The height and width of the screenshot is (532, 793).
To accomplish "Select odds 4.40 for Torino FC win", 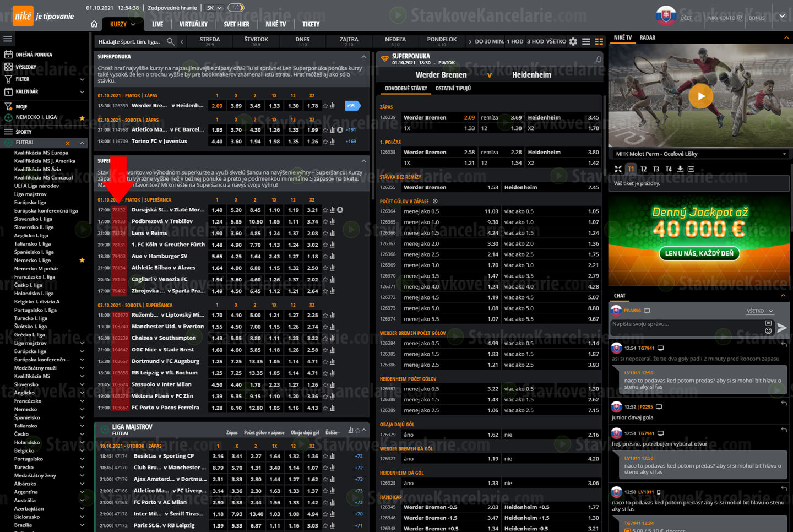I will pos(217,142).
